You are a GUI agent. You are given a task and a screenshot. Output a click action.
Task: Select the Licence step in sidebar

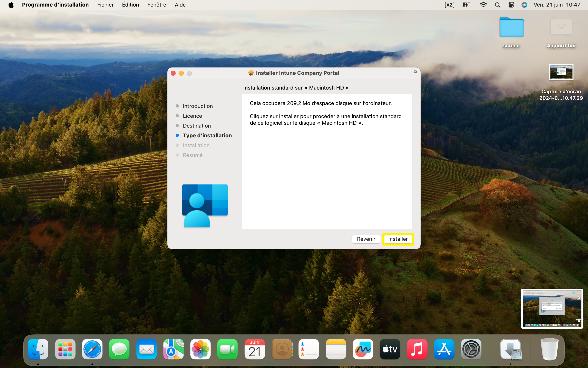tap(192, 116)
